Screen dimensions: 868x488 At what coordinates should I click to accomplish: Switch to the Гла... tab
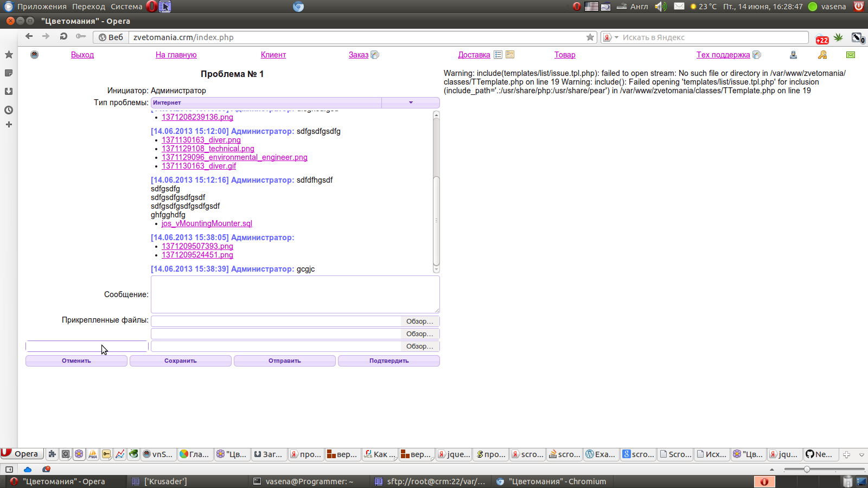195,454
